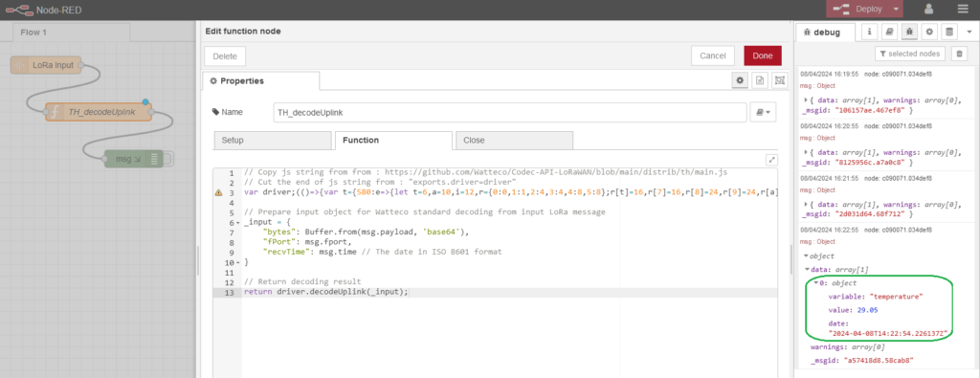Open the library dropdown beside Name field
980x378 pixels.
[763, 112]
